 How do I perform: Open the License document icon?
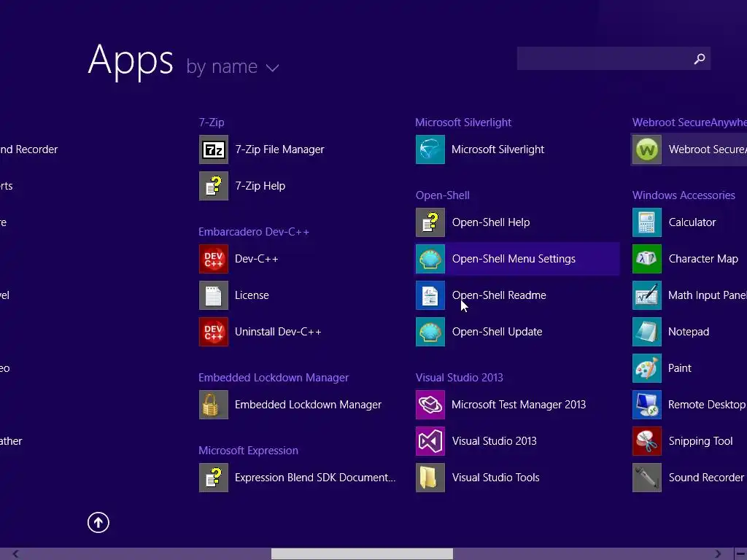[x=214, y=295]
